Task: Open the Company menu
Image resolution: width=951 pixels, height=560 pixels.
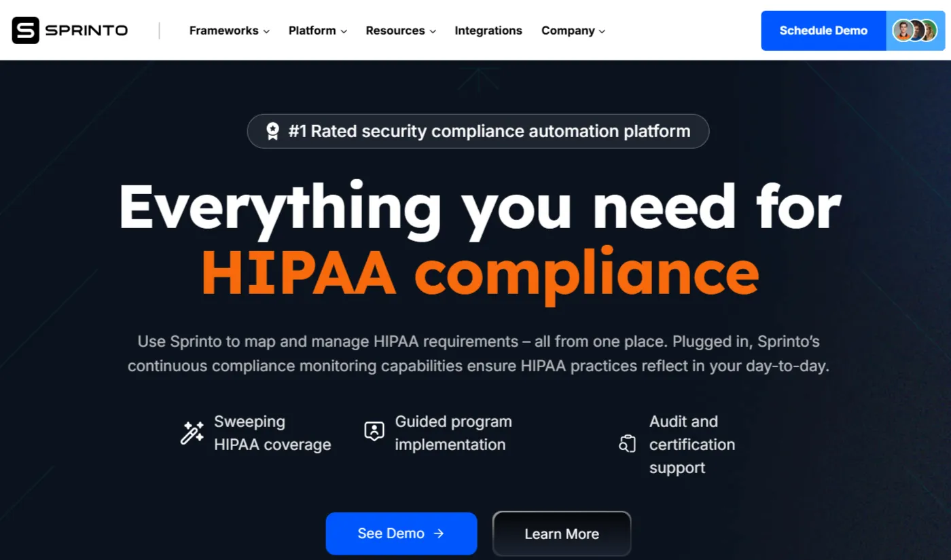Action: (573, 31)
